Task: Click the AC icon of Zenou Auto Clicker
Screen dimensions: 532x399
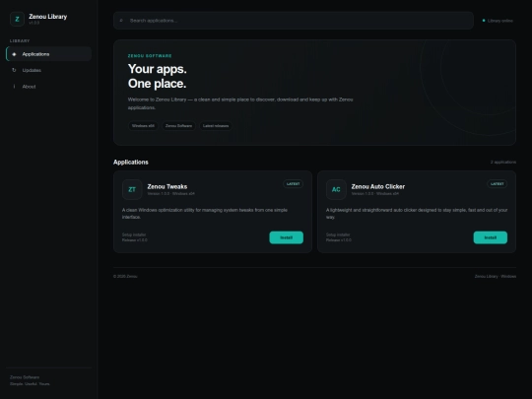Action: point(336,190)
